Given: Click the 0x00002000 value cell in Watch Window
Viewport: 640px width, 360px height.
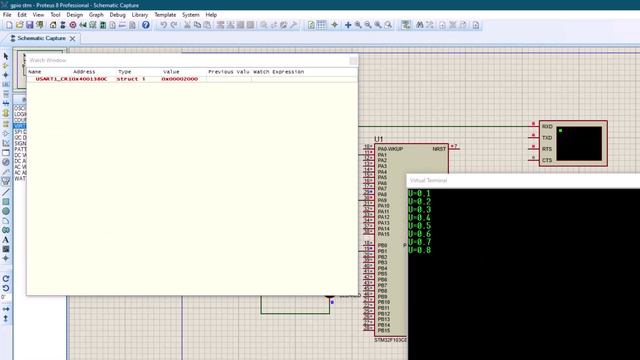Looking at the screenshot, I should pos(180,79).
